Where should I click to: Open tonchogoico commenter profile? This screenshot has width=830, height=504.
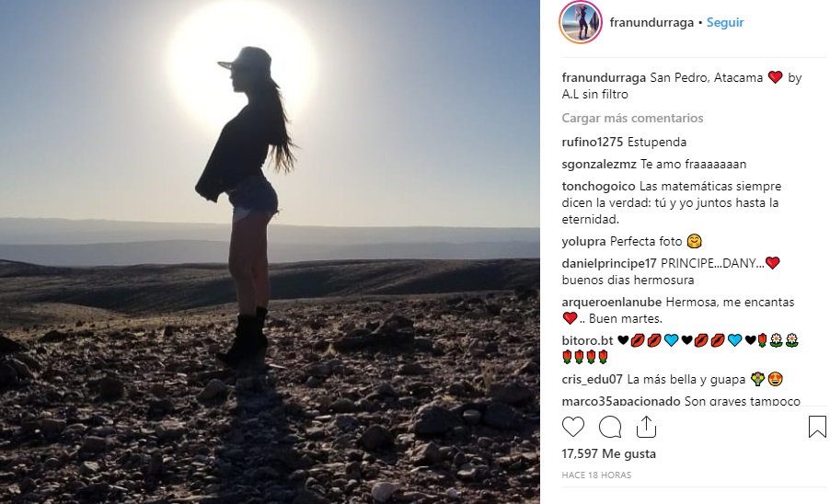tap(599, 186)
